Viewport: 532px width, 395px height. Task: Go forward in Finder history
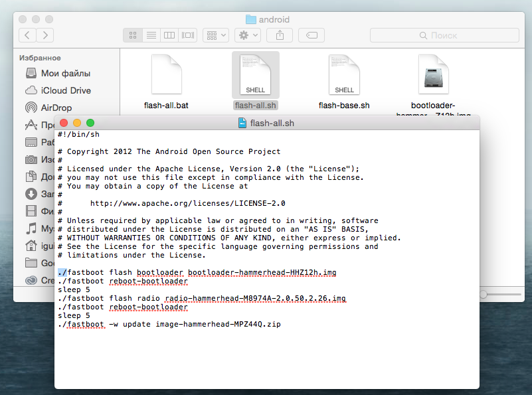pos(45,35)
